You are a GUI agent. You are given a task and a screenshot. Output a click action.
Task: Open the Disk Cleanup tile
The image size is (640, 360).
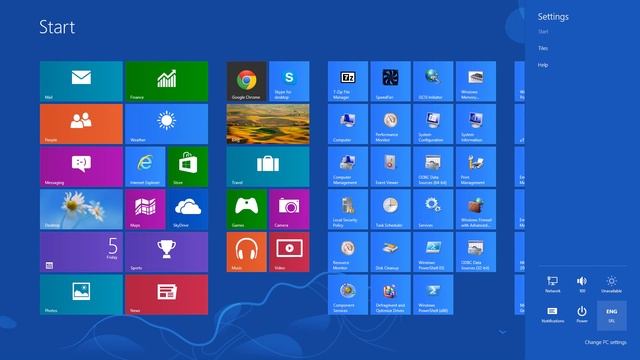coord(391,252)
